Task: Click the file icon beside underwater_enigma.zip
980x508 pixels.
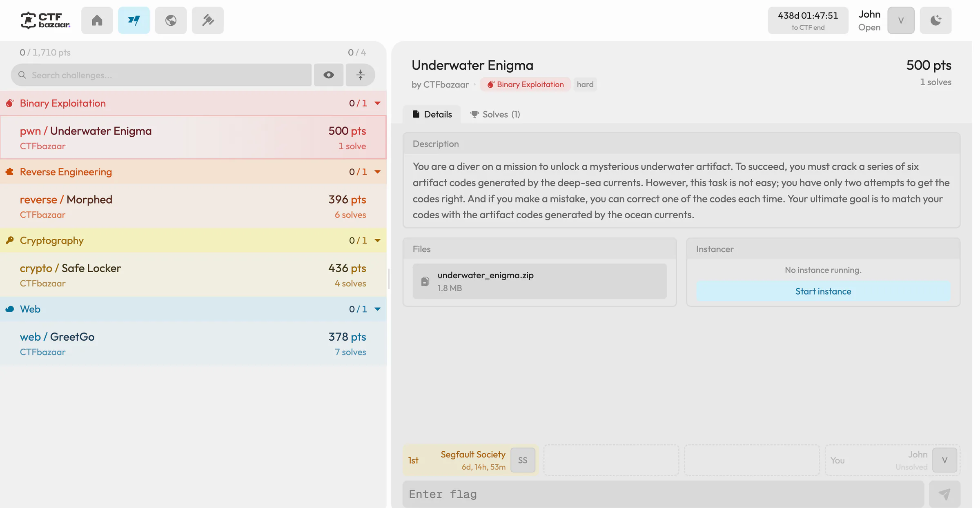Action: 425,281
